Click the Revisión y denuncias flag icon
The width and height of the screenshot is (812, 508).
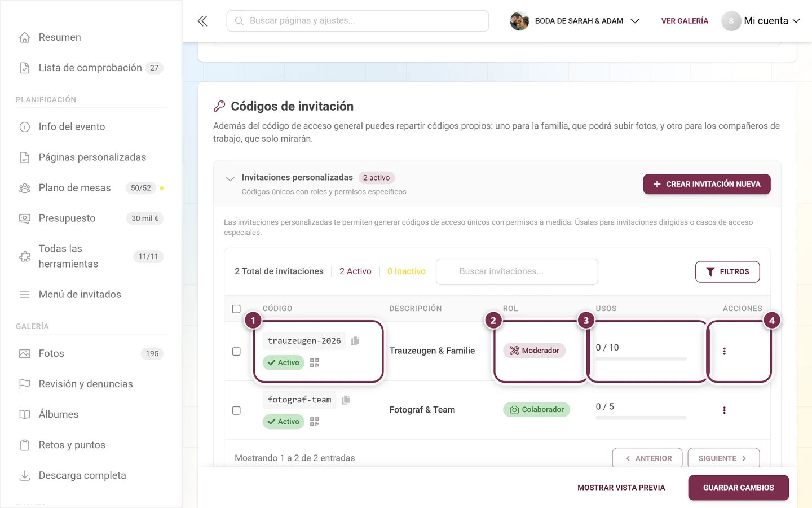(25, 384)
